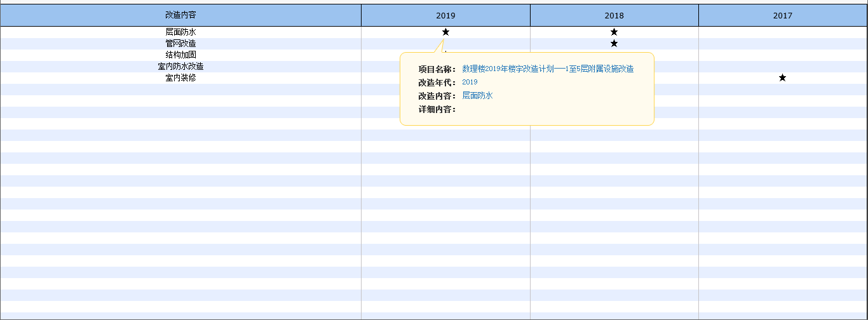
Task: Select the 层面防水 row label
Action: tap(180, 32)
